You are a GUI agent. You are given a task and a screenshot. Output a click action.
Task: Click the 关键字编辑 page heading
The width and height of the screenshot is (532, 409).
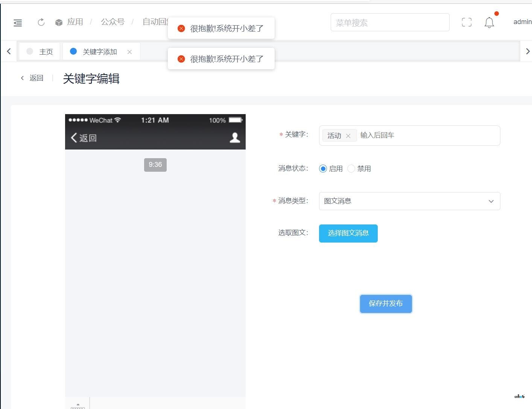point(91,79)
